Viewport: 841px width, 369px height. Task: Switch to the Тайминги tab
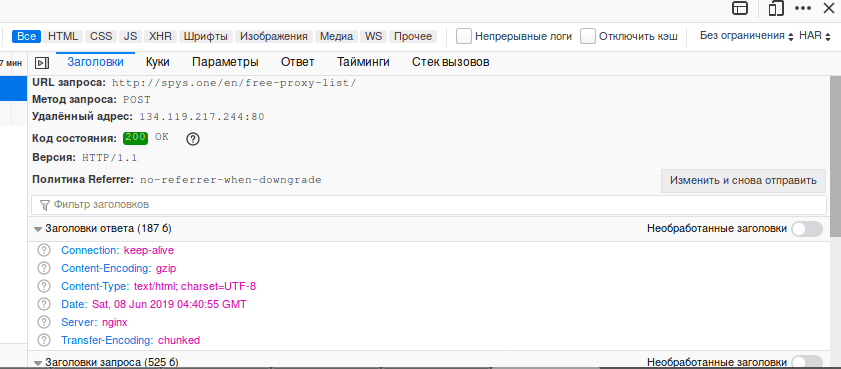click(x=363, y=62)
